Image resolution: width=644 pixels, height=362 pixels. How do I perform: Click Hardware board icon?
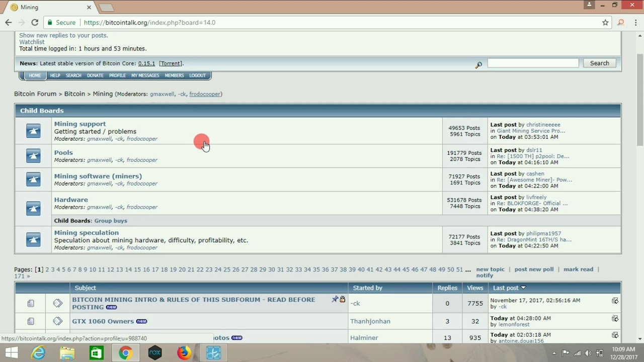[33, 208]
